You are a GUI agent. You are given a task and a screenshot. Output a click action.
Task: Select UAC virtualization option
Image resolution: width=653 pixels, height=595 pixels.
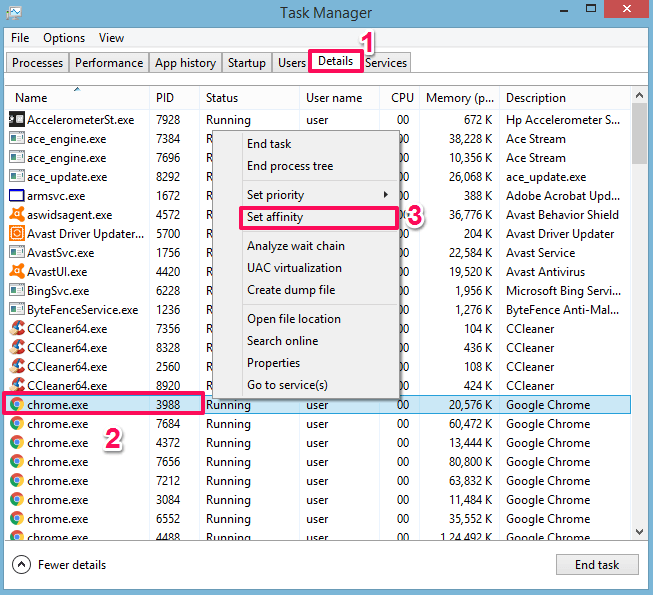click(318, 268)
